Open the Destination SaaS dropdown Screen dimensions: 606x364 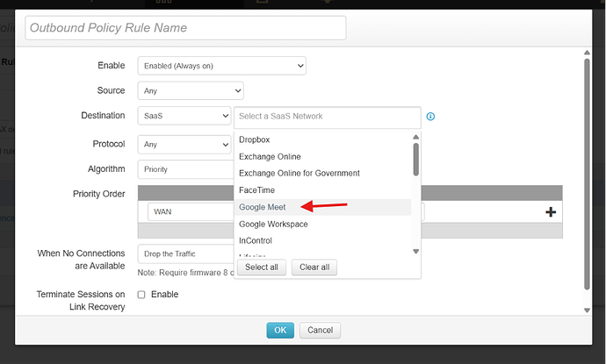coord(184,116)
